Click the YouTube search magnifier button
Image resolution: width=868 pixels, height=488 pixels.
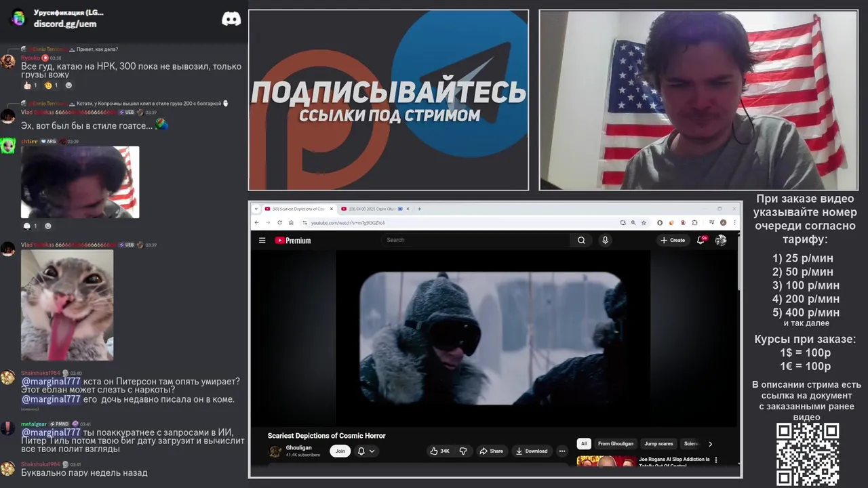click(581, 240)
